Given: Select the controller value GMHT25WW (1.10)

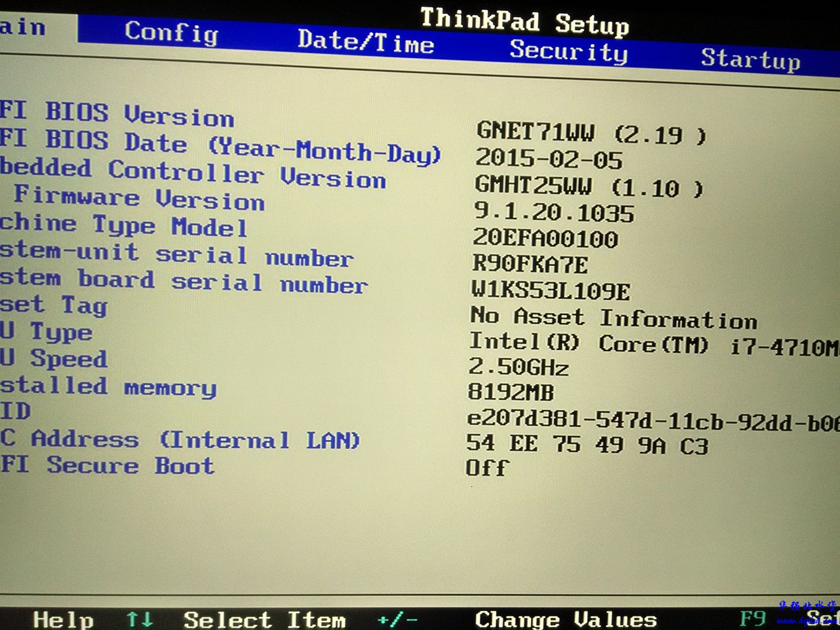Looking at the screenshot, I should (589, 186).
